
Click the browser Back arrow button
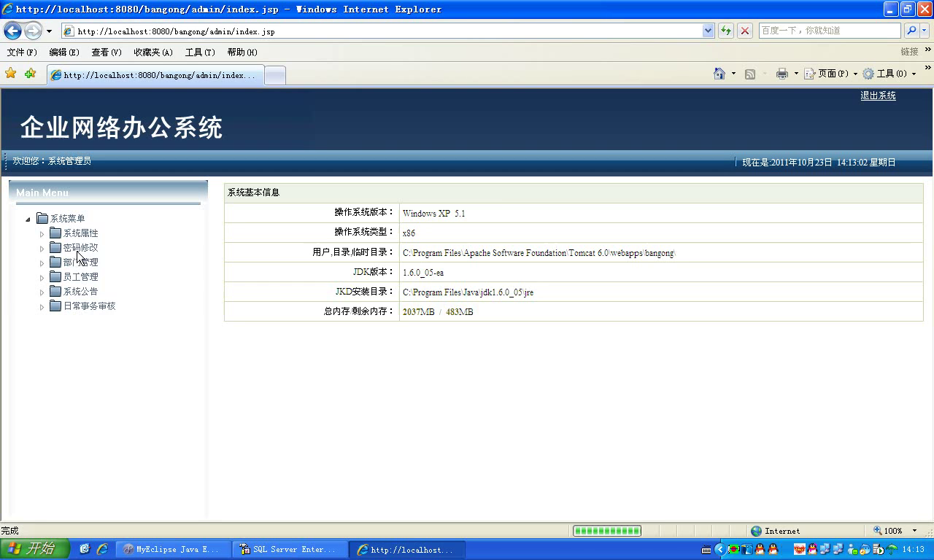pos(12,31)
